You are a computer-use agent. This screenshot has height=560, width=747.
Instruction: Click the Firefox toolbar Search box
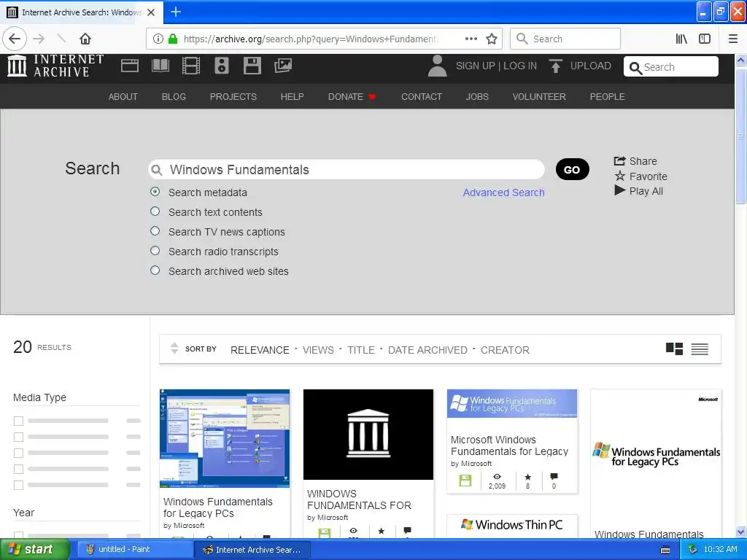pyautogui.click(x=565, y=39)
